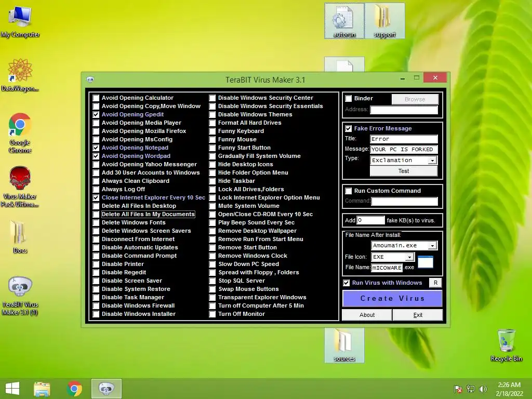Open My Computer desktop icon
532x399 pixels.
(x=20, y=22)
